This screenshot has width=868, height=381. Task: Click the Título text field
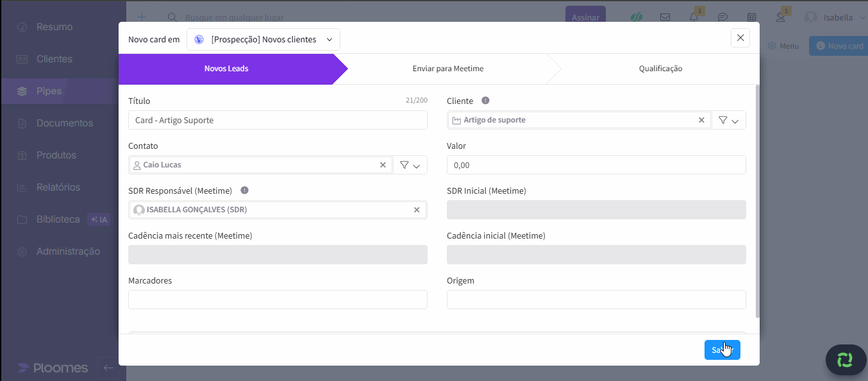(278, 120)
